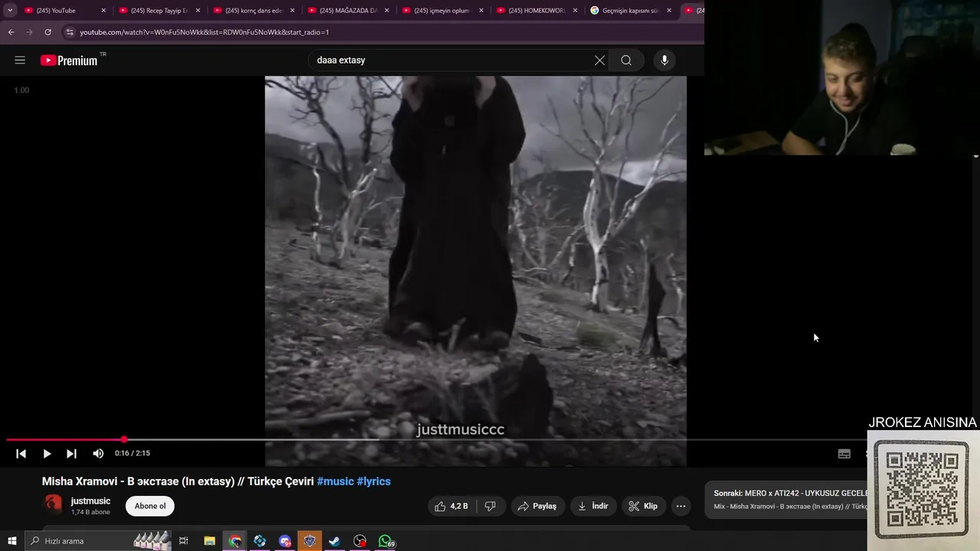Screen dimensions: 980x551
Task: Open Discord from the taskbar
Action: [x=285, y=541]
